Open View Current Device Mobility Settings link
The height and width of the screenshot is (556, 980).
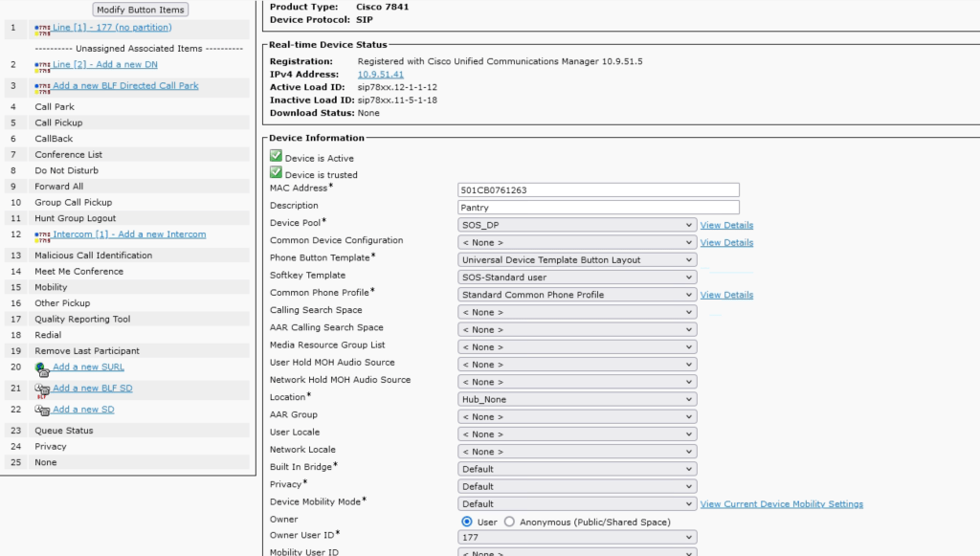[781, 504]
